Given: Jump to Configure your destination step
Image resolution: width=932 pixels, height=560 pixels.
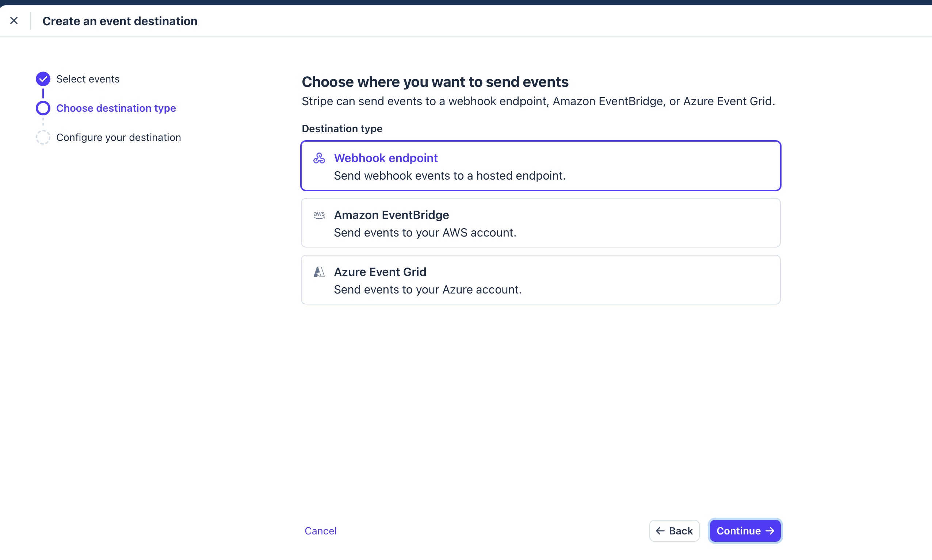Looking at the screenshot, I should 119,137.
